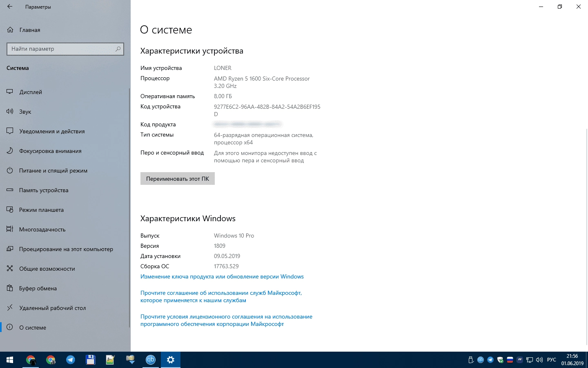Select the Режим планшета icon

click(10, 210)
